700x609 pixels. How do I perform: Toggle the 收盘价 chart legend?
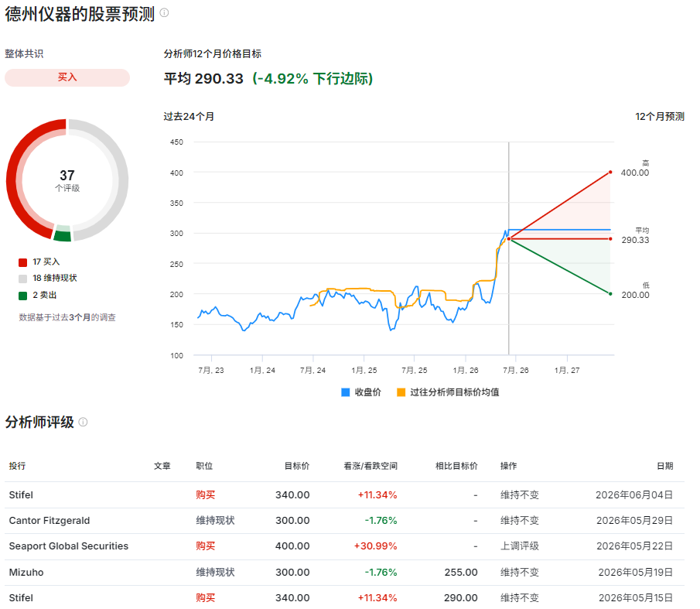click(361, 392)
